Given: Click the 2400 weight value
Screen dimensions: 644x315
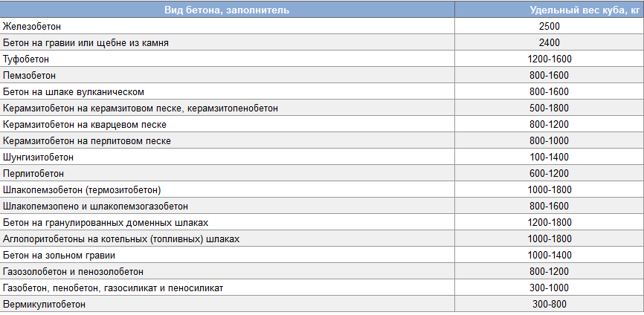Looking at the screenshot, I should [x=550, y=42].
